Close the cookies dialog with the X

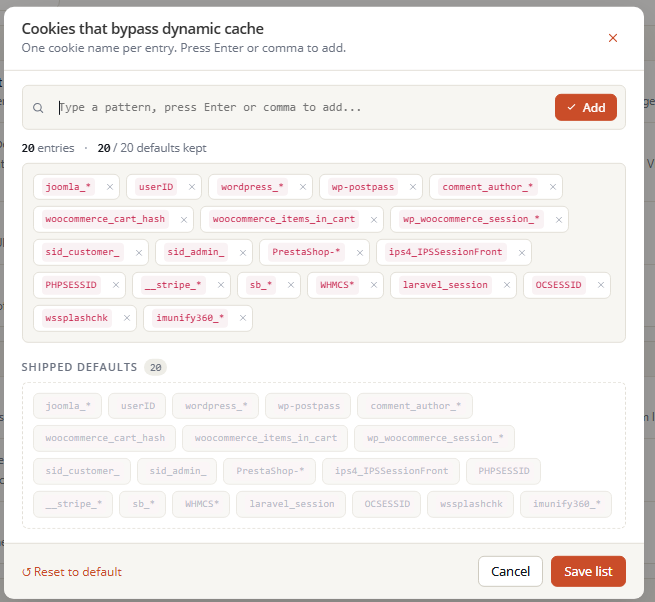pos(613,38)
